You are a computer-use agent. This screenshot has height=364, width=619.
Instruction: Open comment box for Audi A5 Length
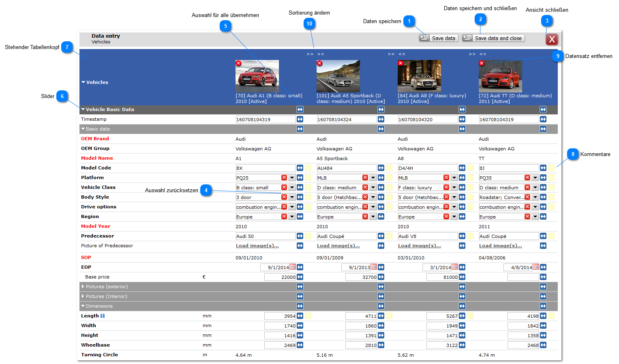pyautogui.click(x=389, y=316)
